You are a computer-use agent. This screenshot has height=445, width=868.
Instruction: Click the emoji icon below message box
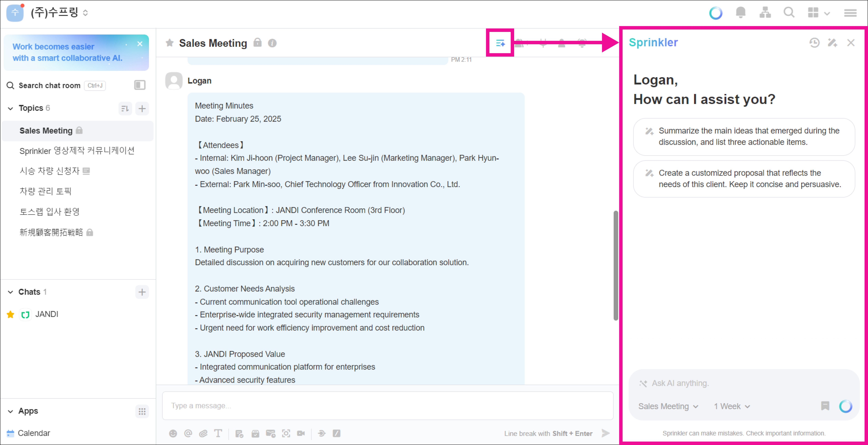[x=173, y=433]
